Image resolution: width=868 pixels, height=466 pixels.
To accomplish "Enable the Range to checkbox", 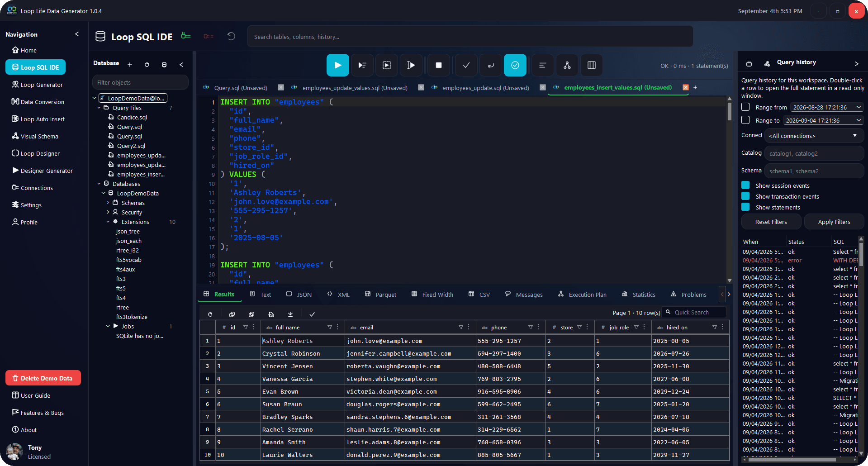I will 745,120.
